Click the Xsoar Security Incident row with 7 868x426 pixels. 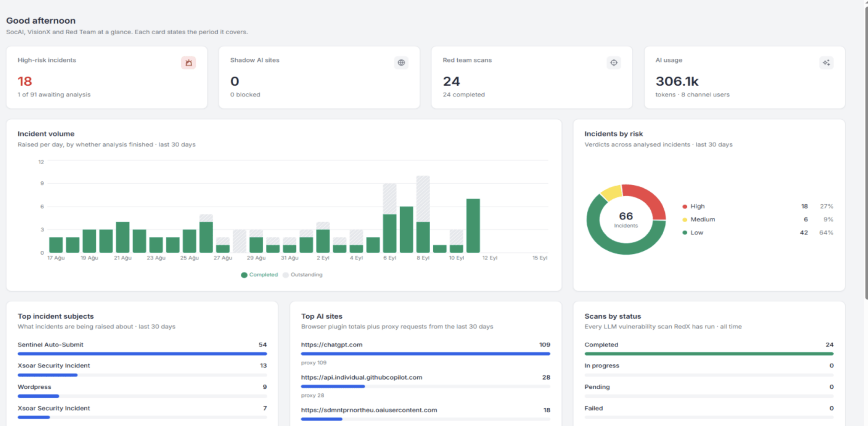(x=142, y=412)
